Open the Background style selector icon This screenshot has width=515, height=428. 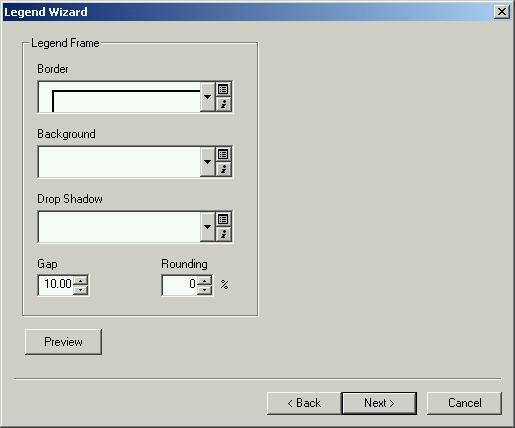[223, 154]
